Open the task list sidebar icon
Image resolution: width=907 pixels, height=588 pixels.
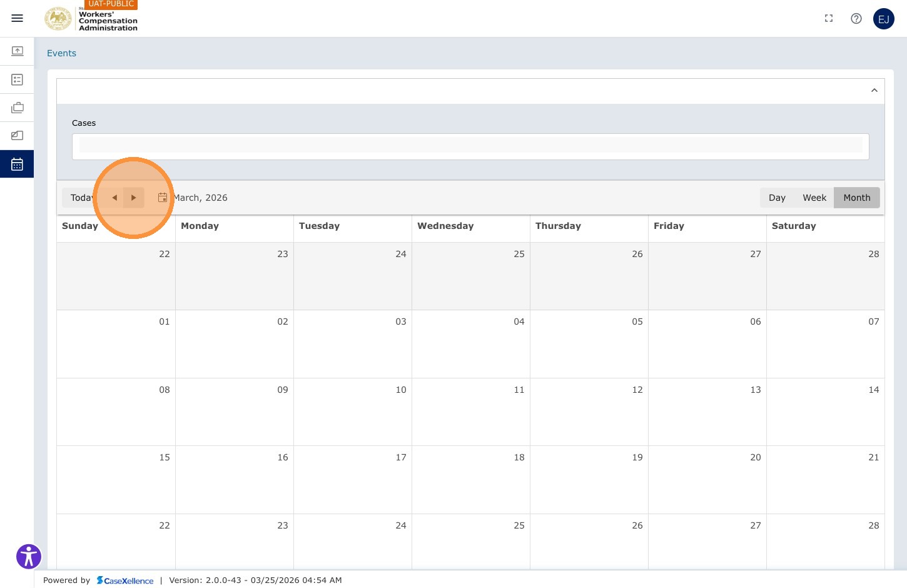click(x=18, y=79)
